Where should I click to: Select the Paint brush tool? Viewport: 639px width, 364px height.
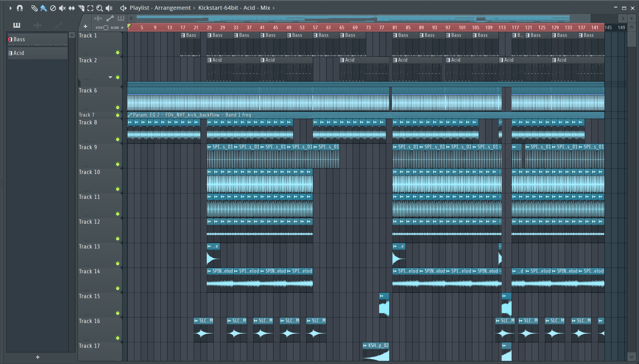[43, 8]
